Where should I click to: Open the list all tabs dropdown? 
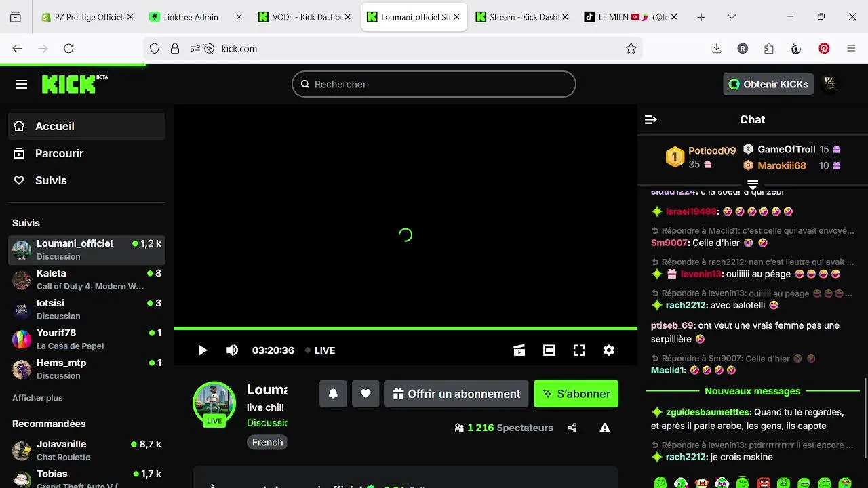coord(732,17)
